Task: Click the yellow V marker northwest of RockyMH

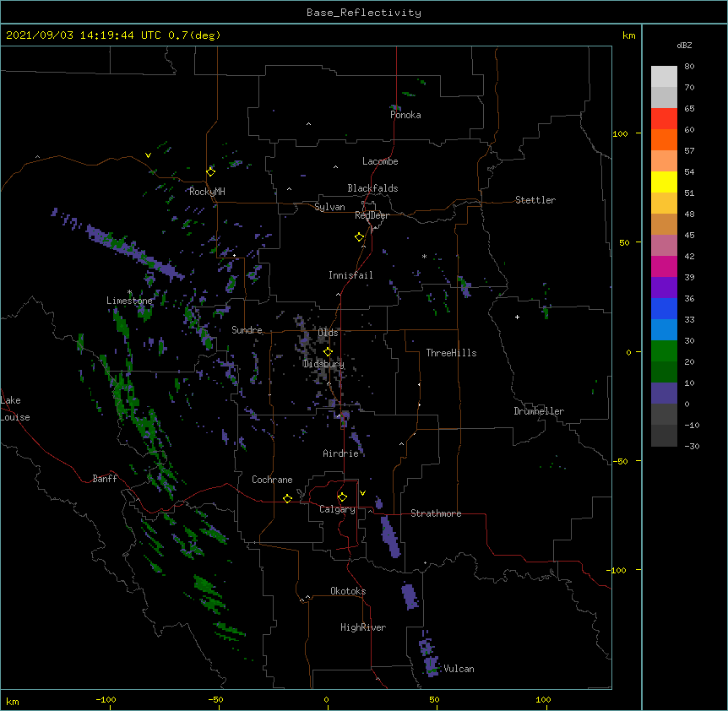Action: pyautogui.click(x=148, y=155)
